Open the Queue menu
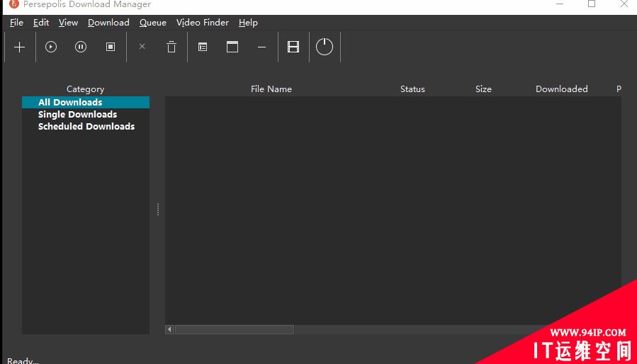This screenshot has width=637, height=364. coord(153,23)
